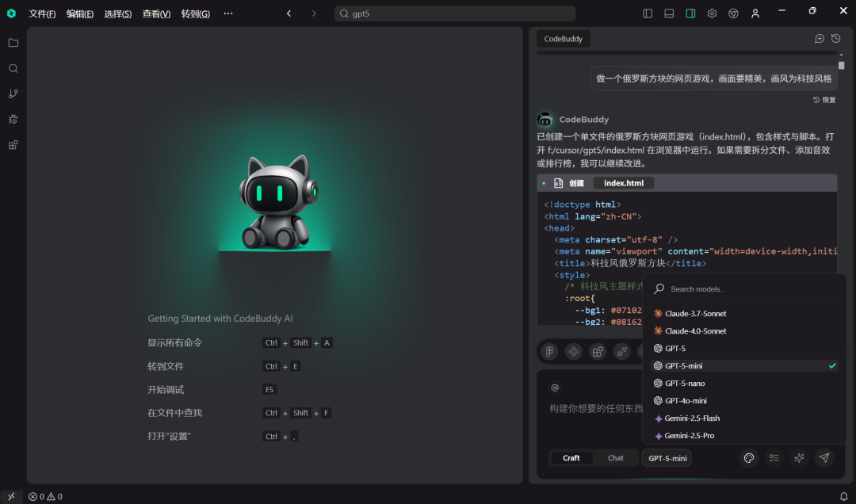This screenshot has width=856, height=504.
Task: Toggle the CodeBuddy secondary sidebar icon
Action: [x=690, y=13]
